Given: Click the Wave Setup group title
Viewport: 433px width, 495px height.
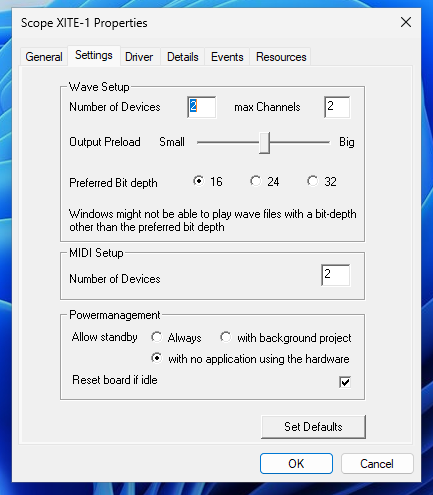Looking at the screenshot, I should 99,87.
